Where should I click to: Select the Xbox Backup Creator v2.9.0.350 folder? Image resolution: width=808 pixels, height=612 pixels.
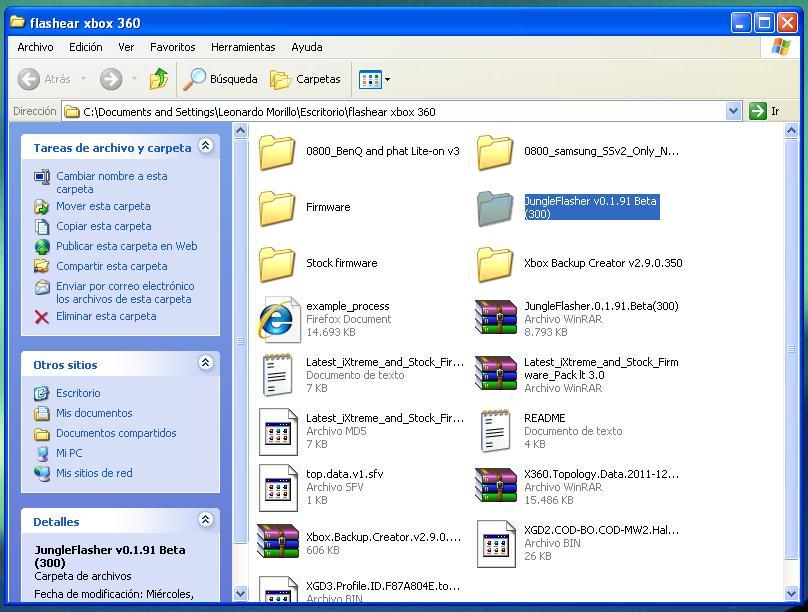tap(580, 263)
